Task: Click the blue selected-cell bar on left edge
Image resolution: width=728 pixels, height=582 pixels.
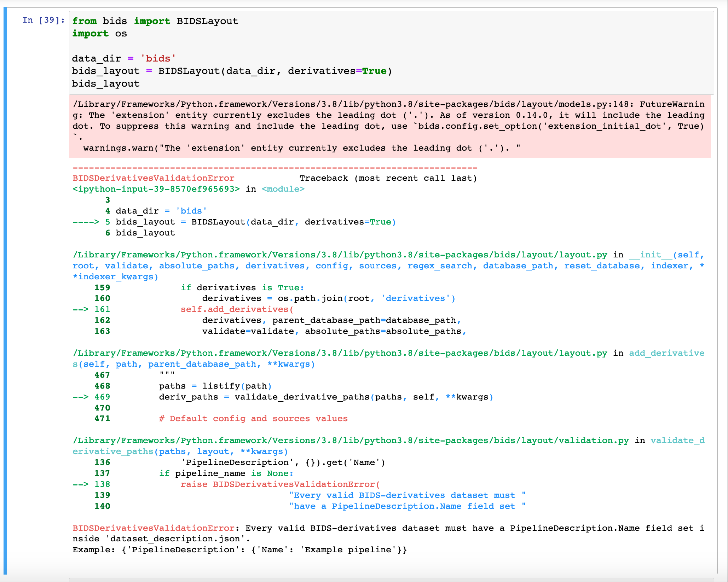Action: click(x=5, y=290)
